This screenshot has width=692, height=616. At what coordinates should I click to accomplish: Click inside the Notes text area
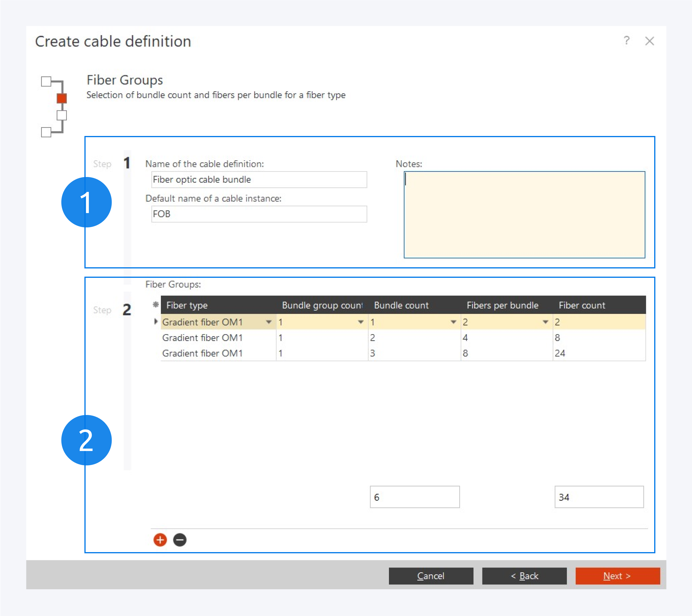(524, 215)
